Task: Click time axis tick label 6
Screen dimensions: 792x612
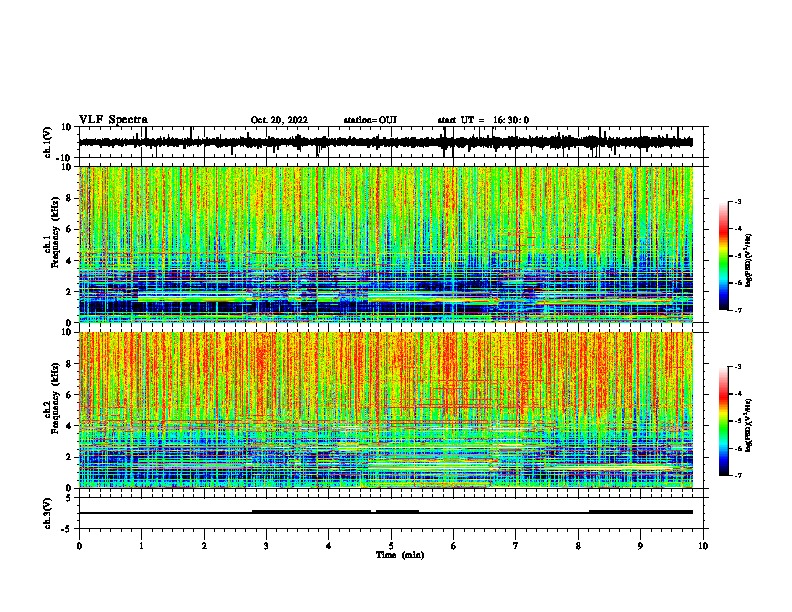Action: point(454,546)
